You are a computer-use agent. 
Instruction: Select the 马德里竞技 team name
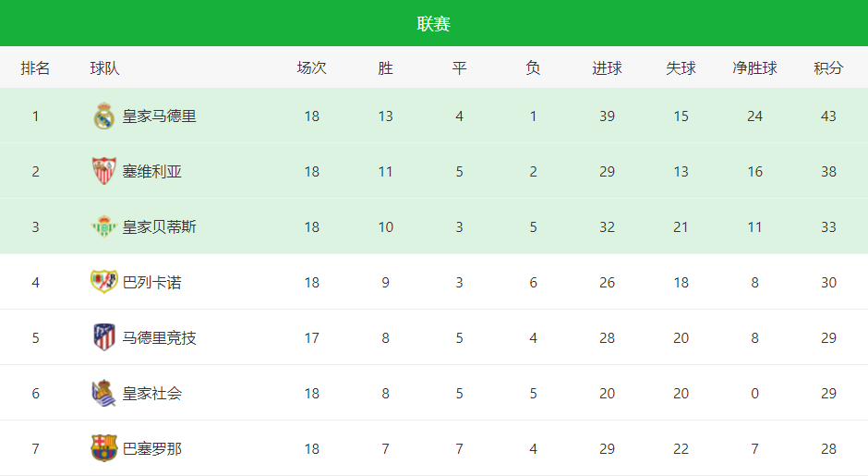pyautogui.click(x=160, y=338)
